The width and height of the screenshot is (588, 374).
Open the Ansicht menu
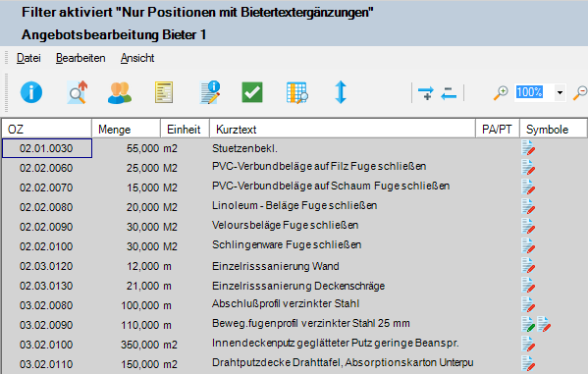(137, 58)
